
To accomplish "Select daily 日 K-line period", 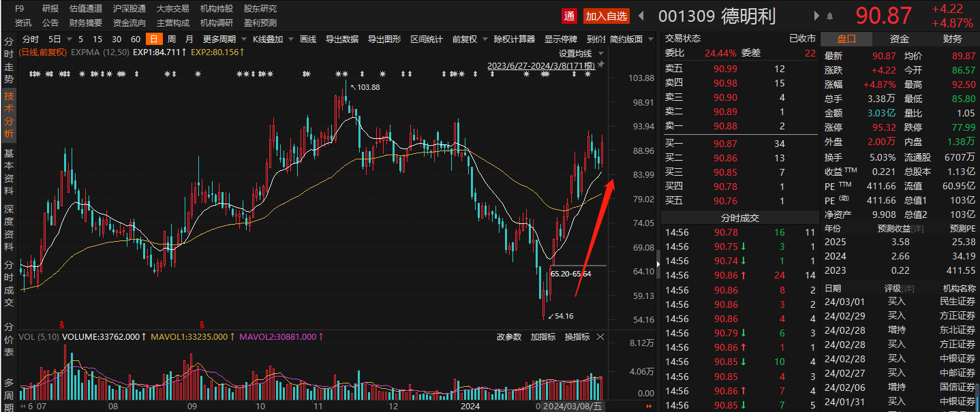I will click(x=154, y=39).
